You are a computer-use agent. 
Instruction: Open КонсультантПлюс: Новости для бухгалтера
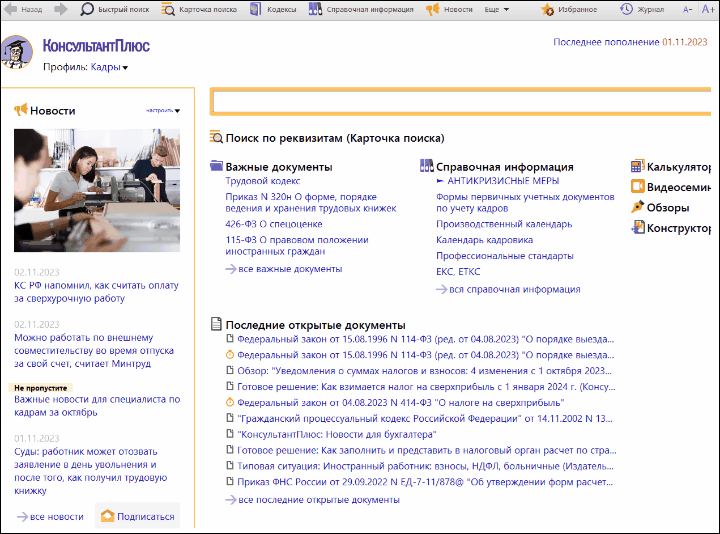point(337,434)
